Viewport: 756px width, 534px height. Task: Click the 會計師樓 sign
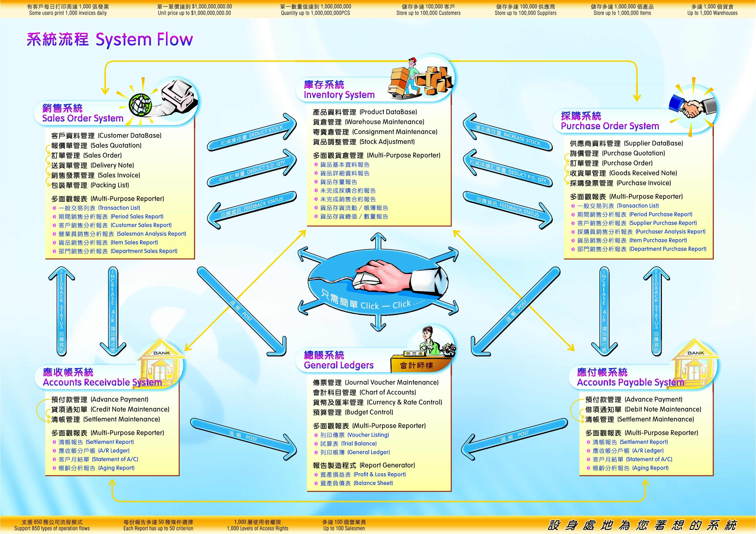(417, 365)
